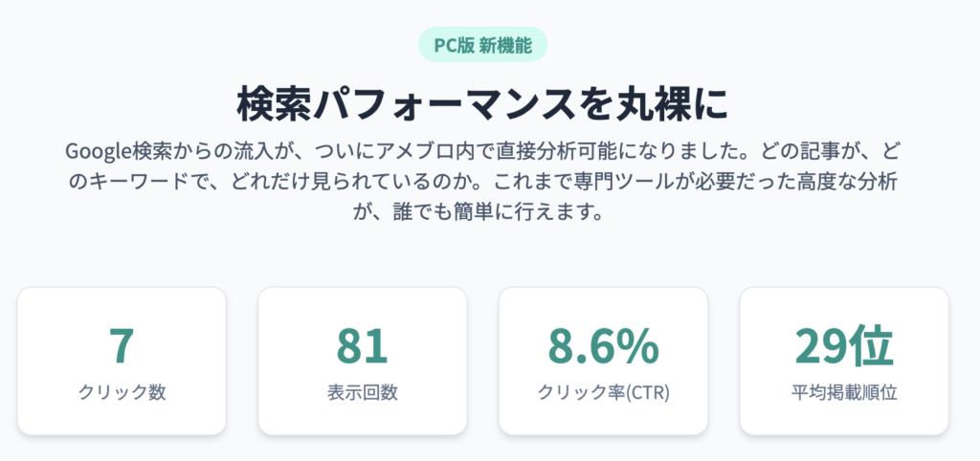Click the 29位 value
The height and width of the screenshot is (461, 980).
(844, 346)
